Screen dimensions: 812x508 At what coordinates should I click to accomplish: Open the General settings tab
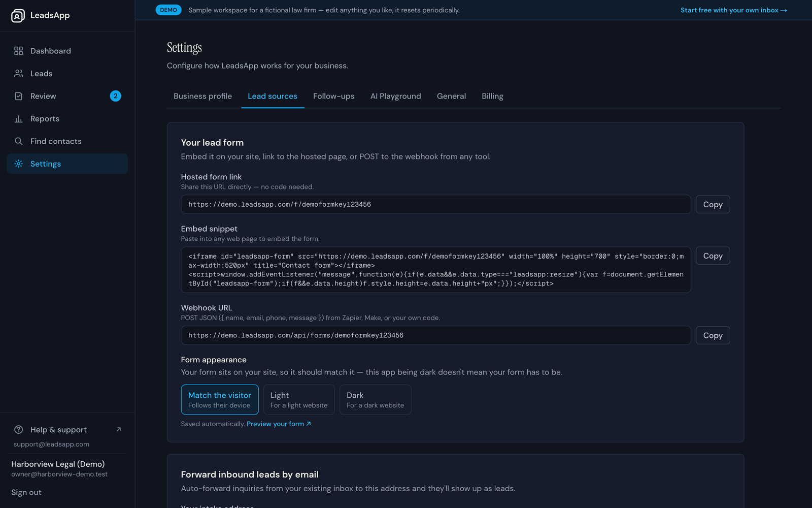point(451,96)
